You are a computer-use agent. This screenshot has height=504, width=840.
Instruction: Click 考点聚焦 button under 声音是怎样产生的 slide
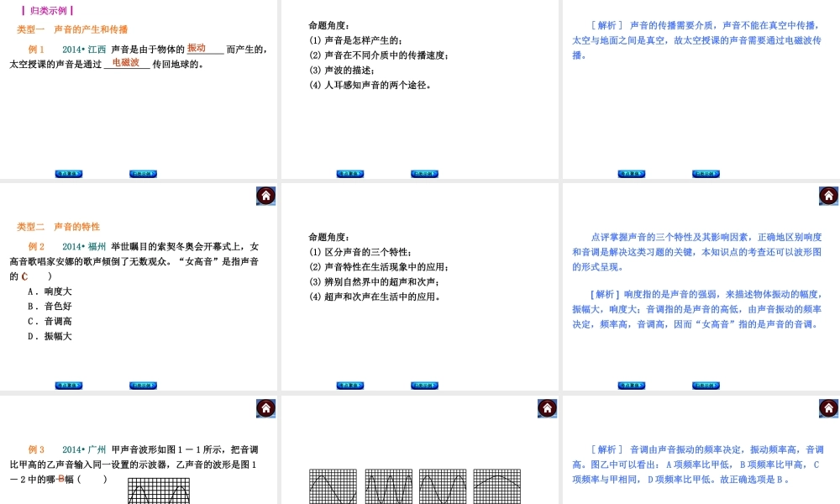pos(349,174)
